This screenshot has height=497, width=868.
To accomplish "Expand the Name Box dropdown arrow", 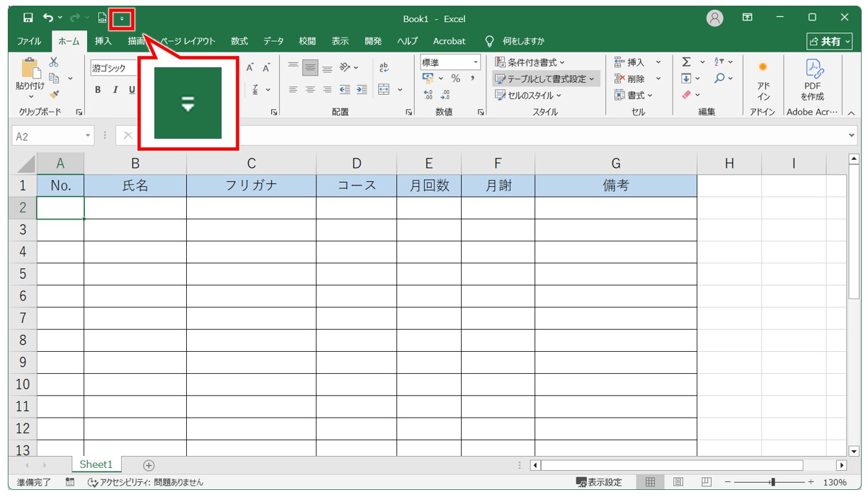I will tap(88, 135).
